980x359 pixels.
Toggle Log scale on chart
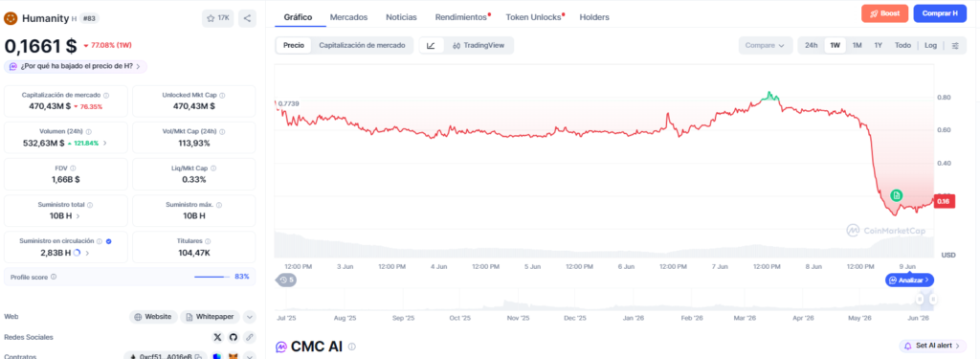930,45
